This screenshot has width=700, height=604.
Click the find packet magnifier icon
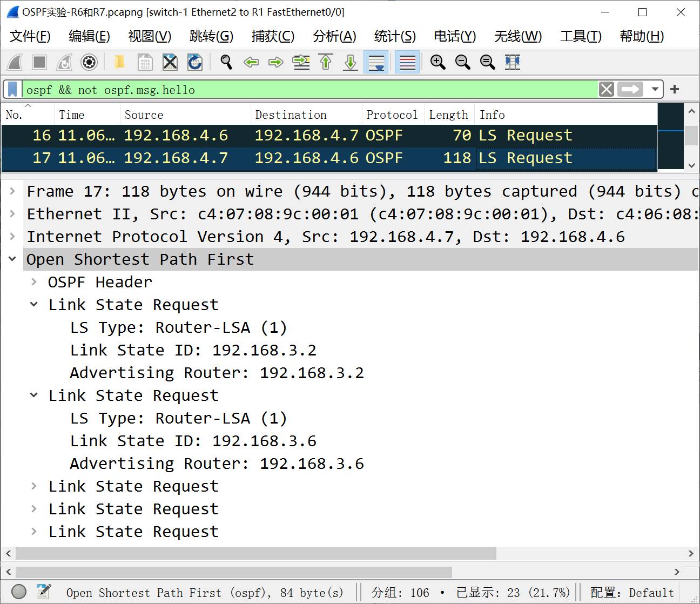click(x=226, y=62)
